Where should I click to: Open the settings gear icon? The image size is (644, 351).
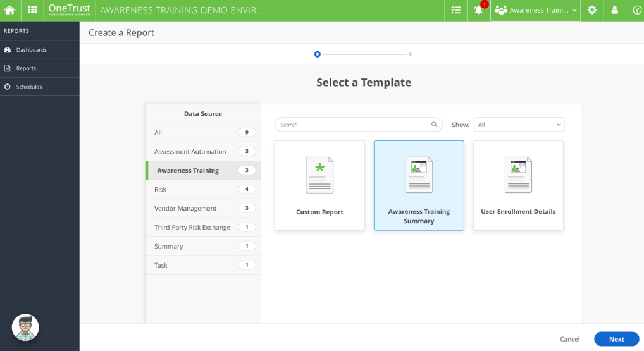pyautogui.click(x=592, y=10)
